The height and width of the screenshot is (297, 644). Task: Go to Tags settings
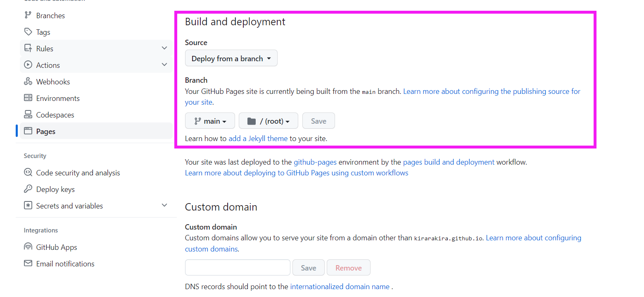(x=43, y=32)
